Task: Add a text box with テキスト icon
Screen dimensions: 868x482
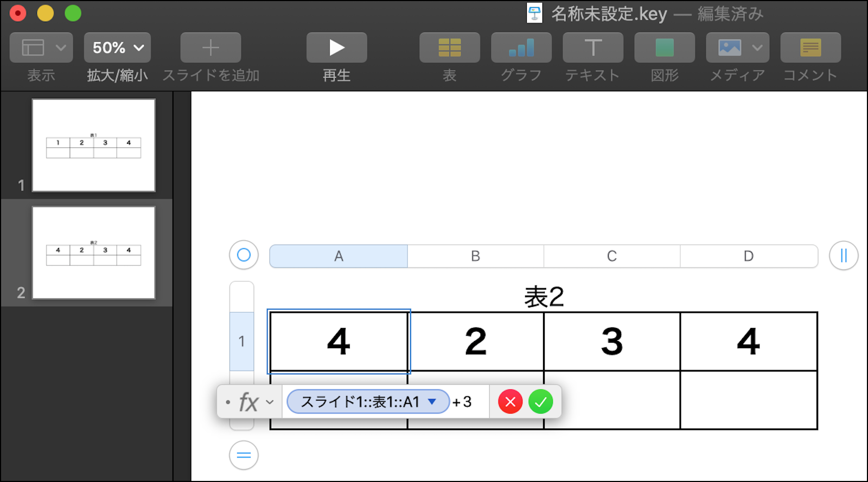Action: coord(592,48)
